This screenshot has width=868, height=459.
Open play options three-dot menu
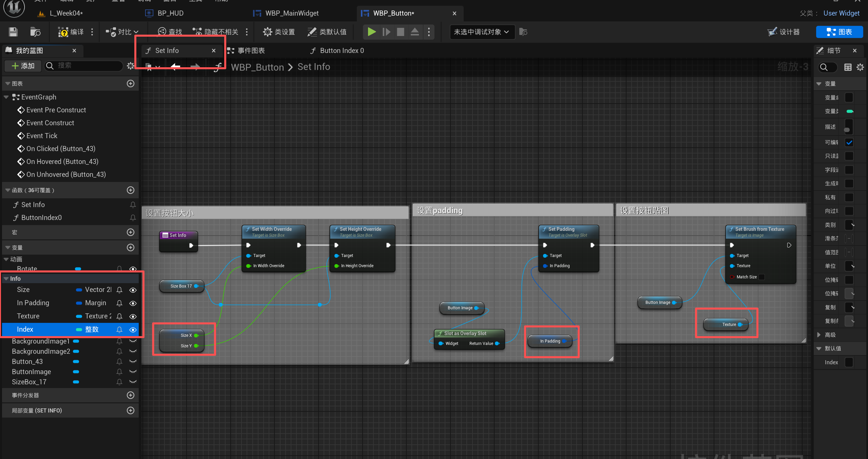pyautogui.click(x=429, y=32)
